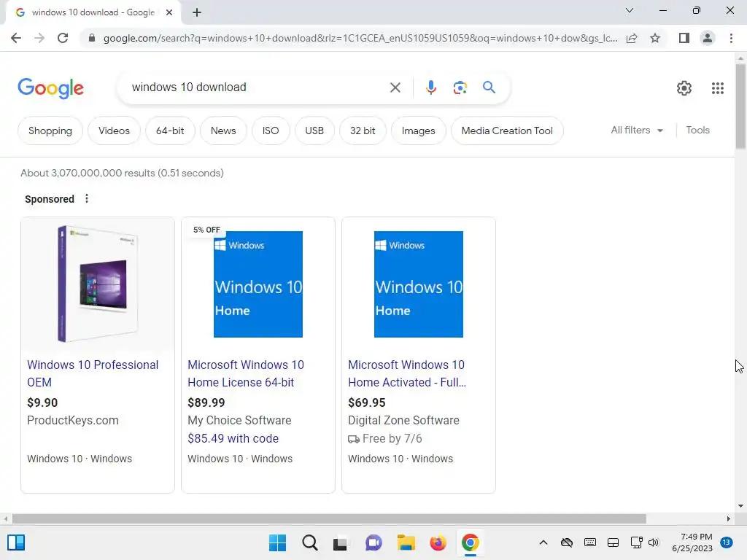Click the My Choice Software seller name
The height and width of the screenshot is (560, 747).
click(x=239, y=420)
